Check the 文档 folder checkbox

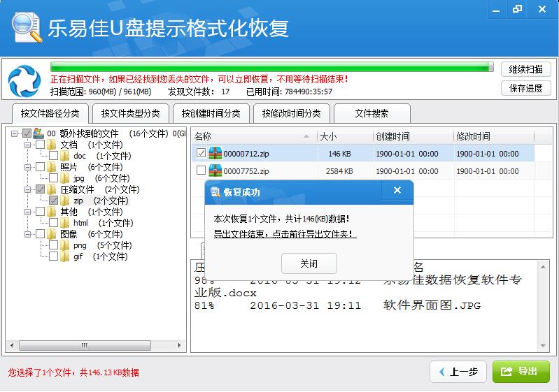tap(41, 145)
